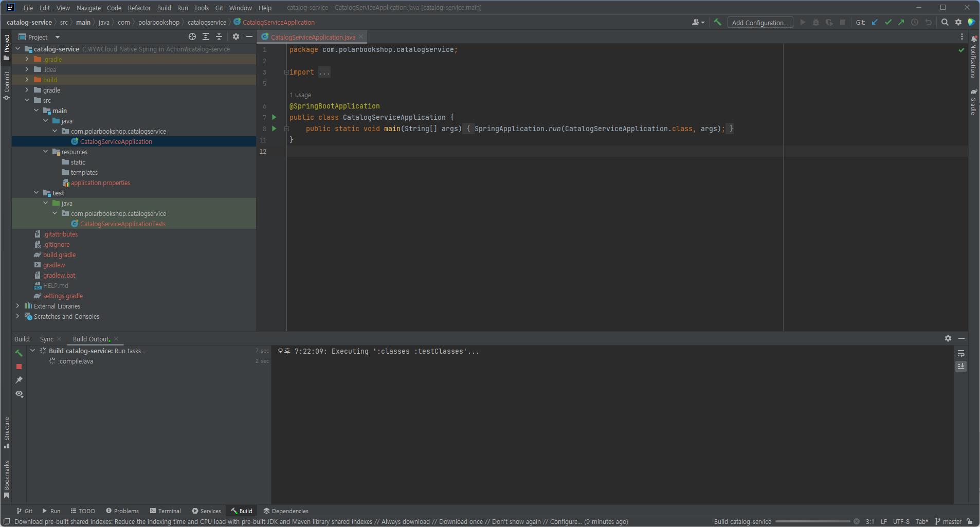Image resolution: width=980 pixels, height=527 pixels.
Task: Open Build panel settings gear
Action: tap(948, 338)
